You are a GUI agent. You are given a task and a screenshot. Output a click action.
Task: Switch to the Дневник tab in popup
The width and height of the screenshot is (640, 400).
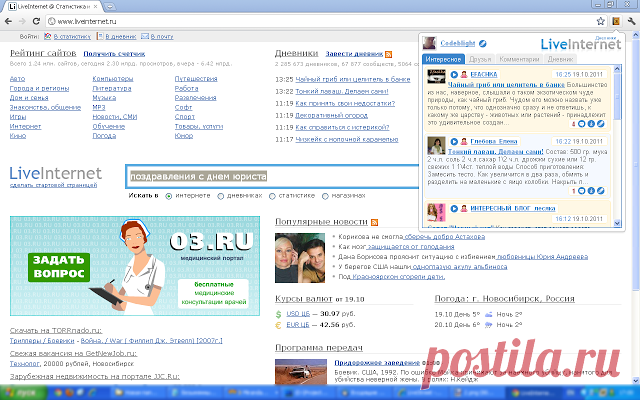click(x=560, y=59)
